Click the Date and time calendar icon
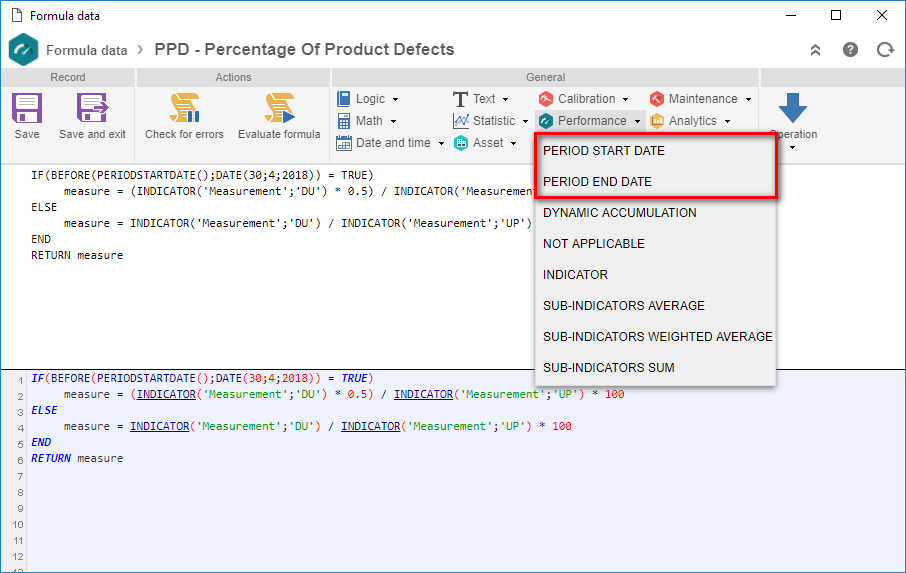The width and height of the screenshot is (906, 573). coord(343,143)
